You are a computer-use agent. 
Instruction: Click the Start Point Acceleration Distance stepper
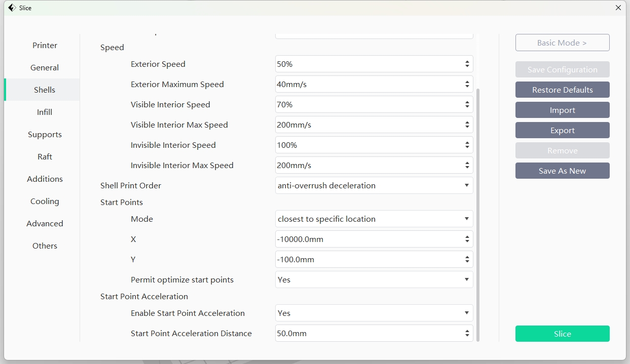(467, 334)
